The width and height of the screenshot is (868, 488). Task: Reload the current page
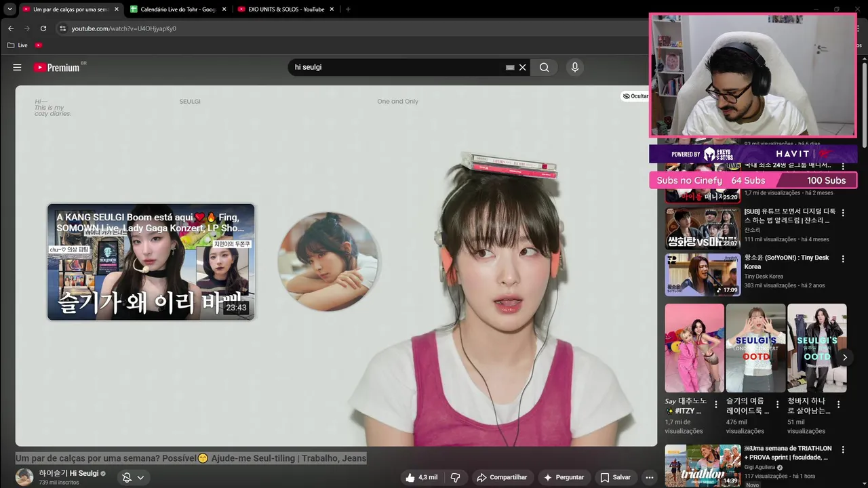tap(43, 28)
